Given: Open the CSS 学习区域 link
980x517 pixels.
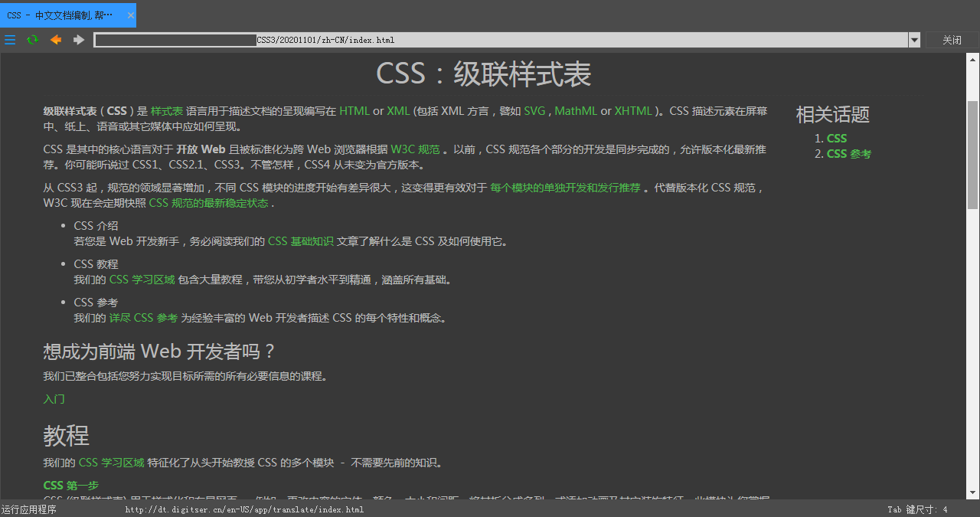Looking at the screenshot, I should [142, 279].
